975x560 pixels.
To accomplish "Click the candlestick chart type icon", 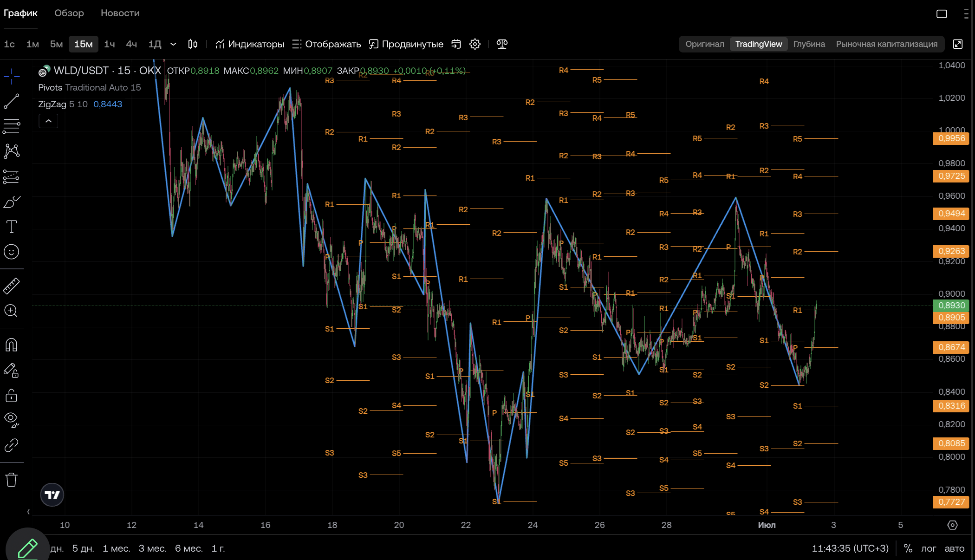I will (193, 44).
